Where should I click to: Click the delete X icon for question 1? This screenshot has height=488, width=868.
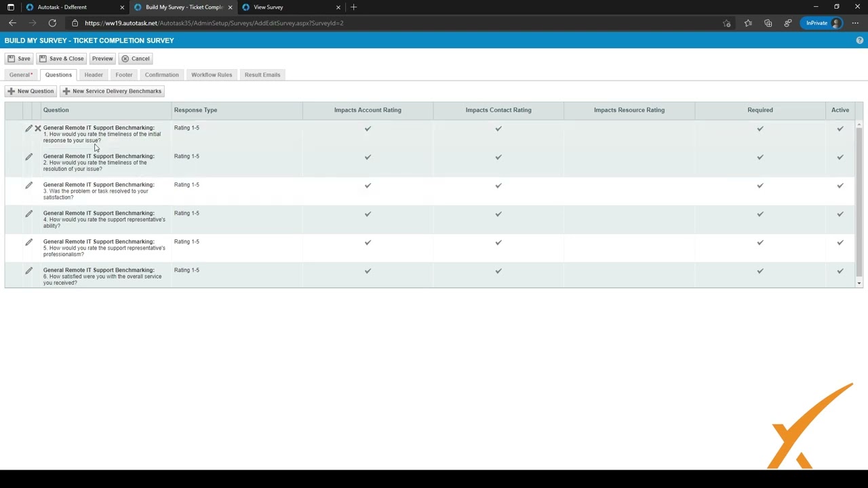(38, 128)
